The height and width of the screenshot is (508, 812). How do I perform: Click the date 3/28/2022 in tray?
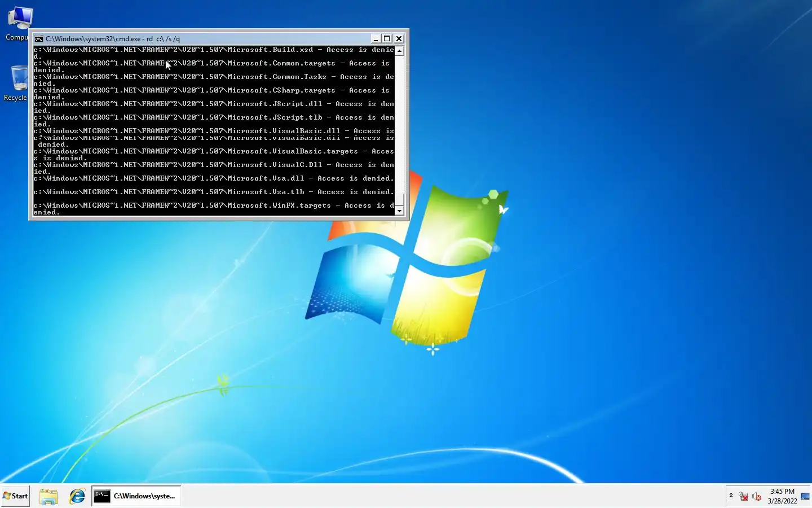click(x=782, y=501)
